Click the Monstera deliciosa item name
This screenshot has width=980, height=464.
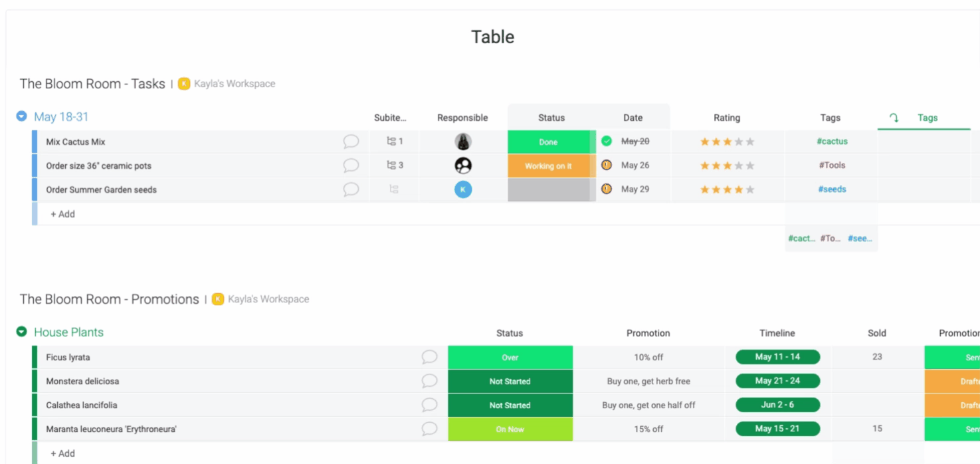pyautogui.click(x=82, y=381)
